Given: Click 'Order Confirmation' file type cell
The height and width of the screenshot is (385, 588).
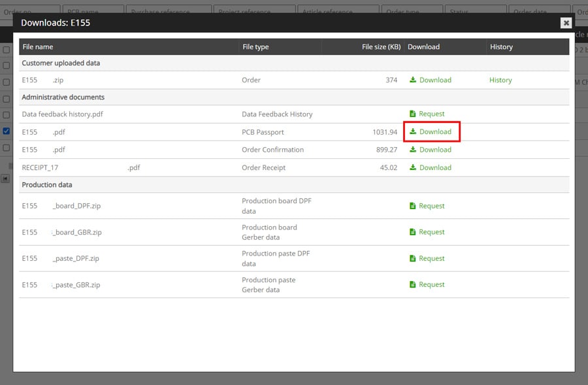Looking at the screenshot, I should pyautogui.click(x=272, y=150).
